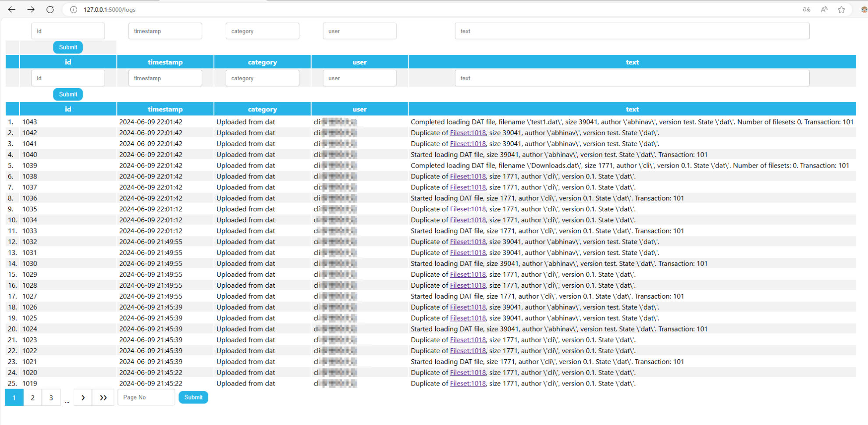View site information icon in address bar

click(x=74, y=10)
